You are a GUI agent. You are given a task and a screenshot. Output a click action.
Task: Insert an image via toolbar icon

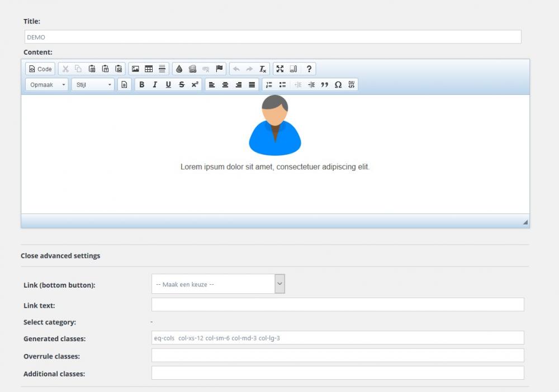[135, 69]
